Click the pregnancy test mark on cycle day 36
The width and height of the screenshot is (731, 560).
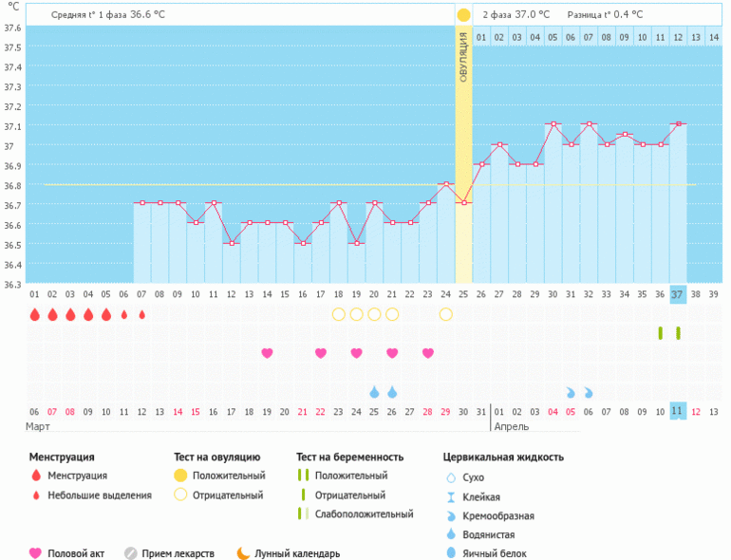(x=660, y=332)
